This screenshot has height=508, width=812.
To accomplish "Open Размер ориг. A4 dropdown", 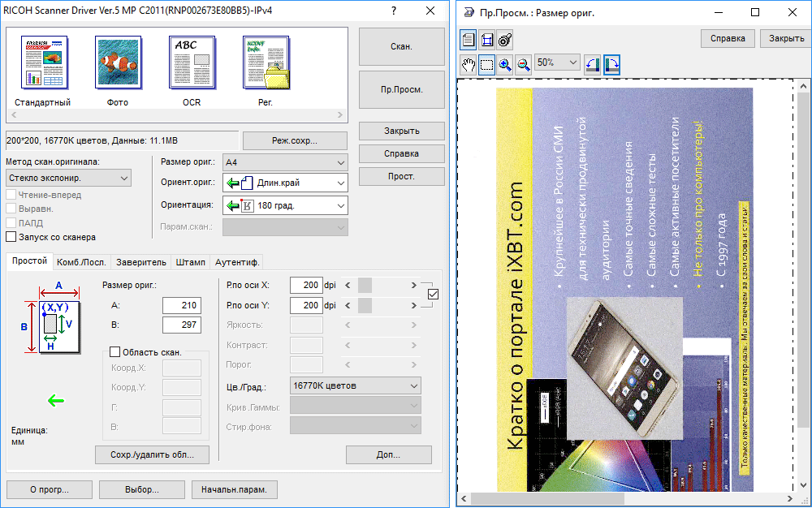I will [x=285, y=162].
